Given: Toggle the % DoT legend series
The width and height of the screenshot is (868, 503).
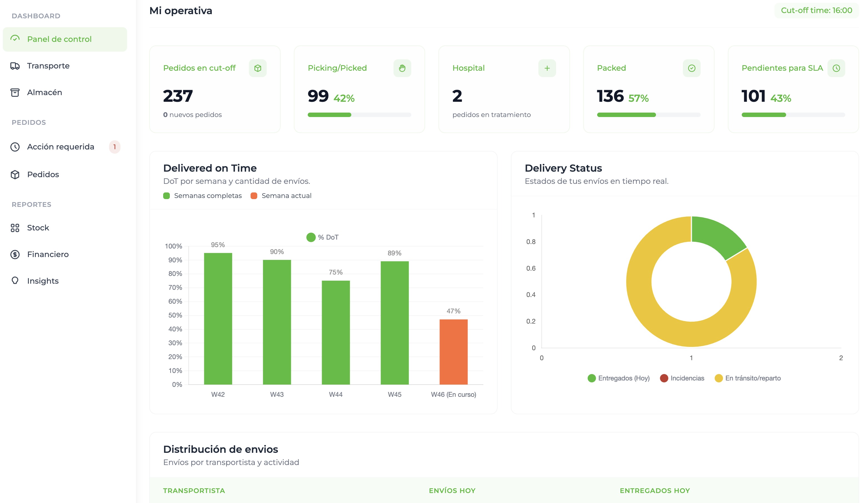Looking at the screenshot, I should [322, 237].
